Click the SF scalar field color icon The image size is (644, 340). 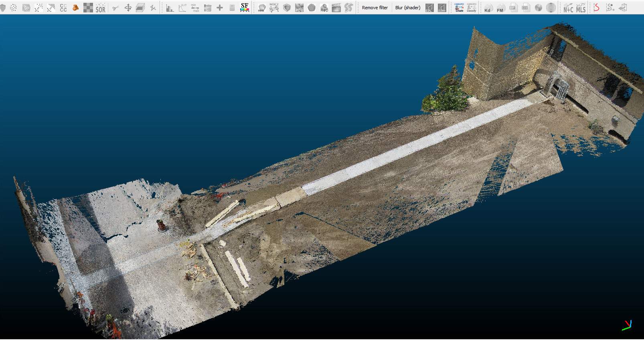pos(245,7)
